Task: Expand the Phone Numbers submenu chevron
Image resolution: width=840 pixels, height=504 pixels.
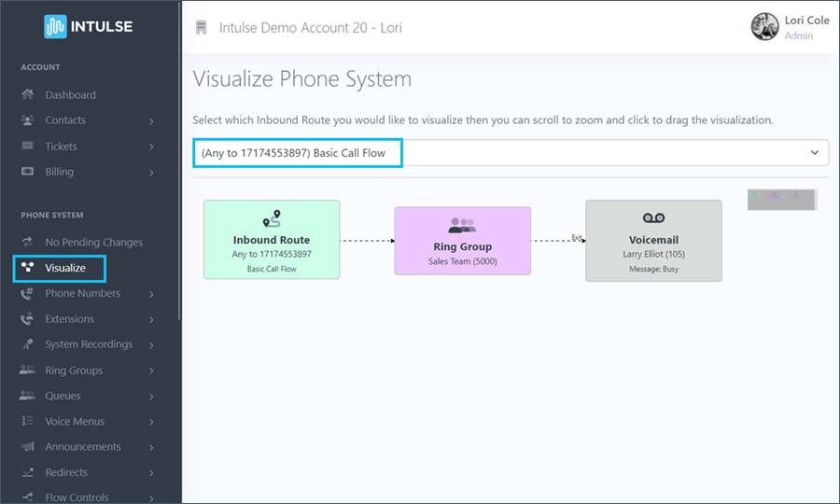Action: click(151, 294)
